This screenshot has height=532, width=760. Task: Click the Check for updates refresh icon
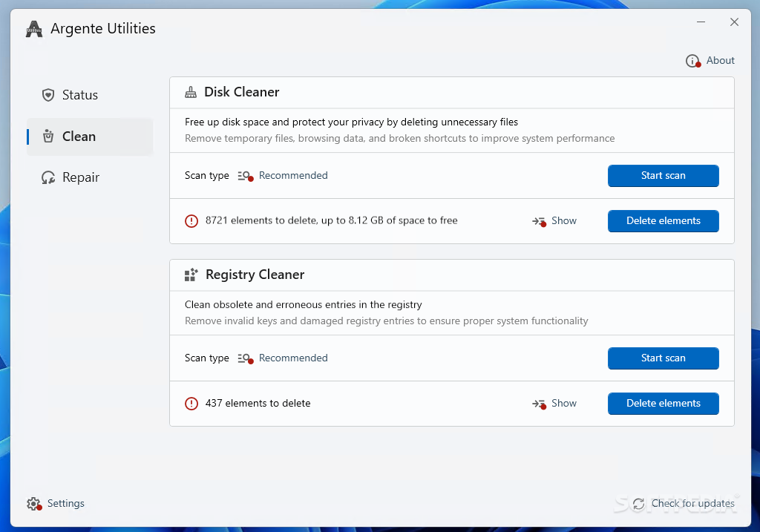pyautogui.click(x=639, y=504)
